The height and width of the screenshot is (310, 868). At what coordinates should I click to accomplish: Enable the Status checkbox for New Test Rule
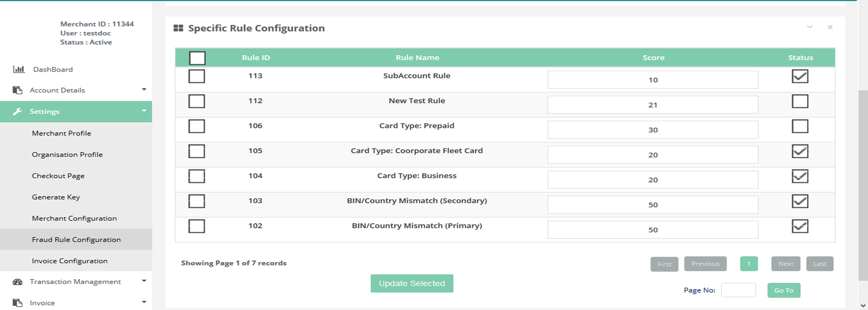pyautogui.click(x=800, y=101)
